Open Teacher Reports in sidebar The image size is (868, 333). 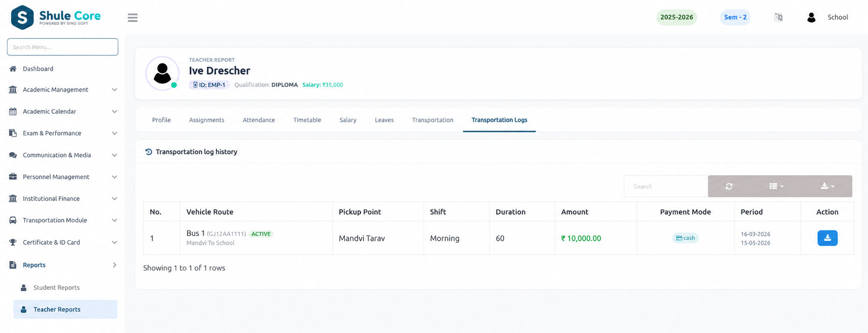point(65,309)
